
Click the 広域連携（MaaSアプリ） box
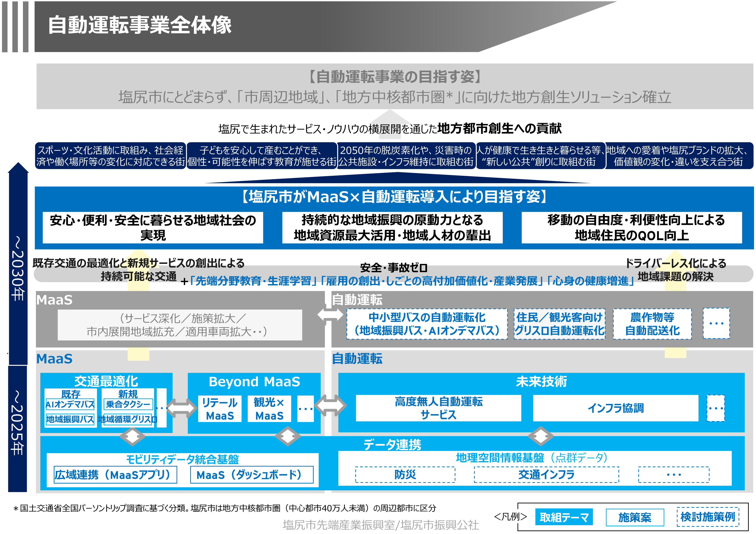pyautogui.click(x=115, y=475)
